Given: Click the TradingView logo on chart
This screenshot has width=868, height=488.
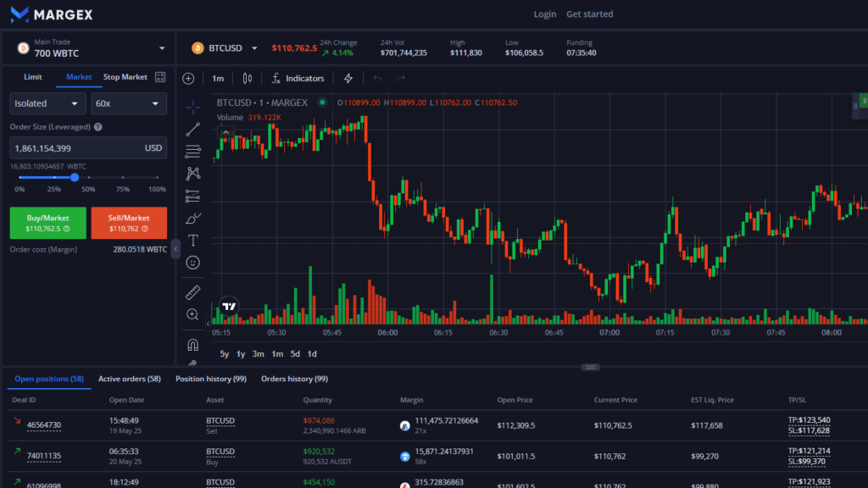Looking at the screenshot, I should point(229,306).
